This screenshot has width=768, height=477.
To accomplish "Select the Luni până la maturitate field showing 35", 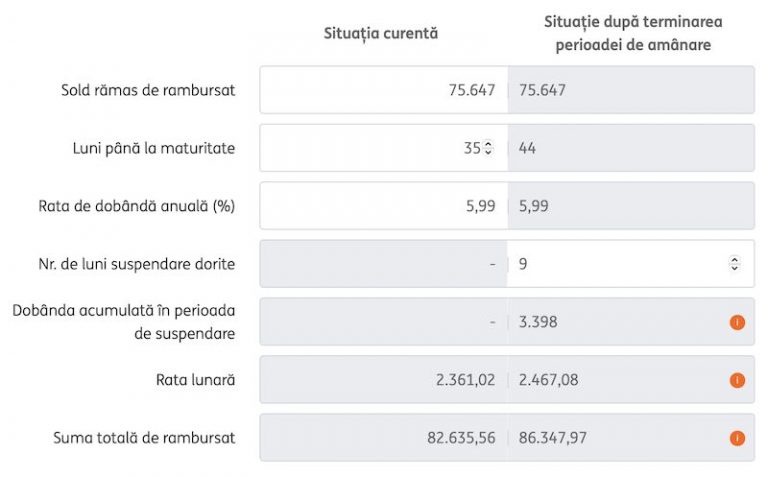I will coord(384,148).
